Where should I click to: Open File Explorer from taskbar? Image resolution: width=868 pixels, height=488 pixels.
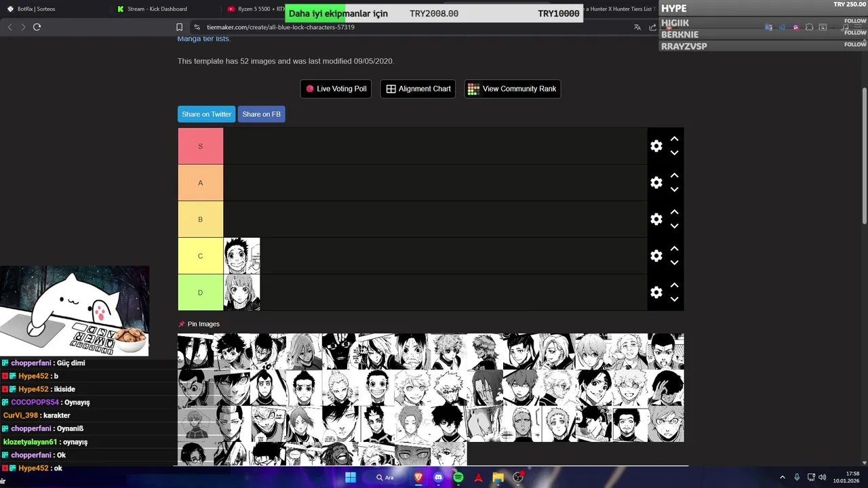tap(498, 477)
